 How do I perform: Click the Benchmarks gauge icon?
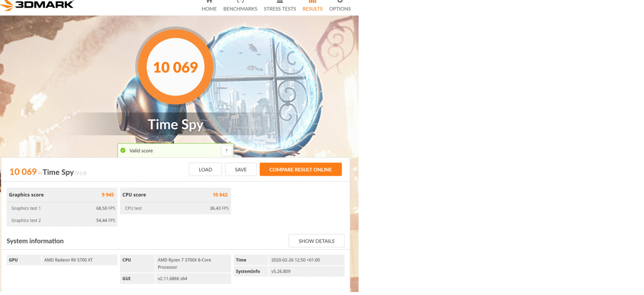[x=240, y=2]
